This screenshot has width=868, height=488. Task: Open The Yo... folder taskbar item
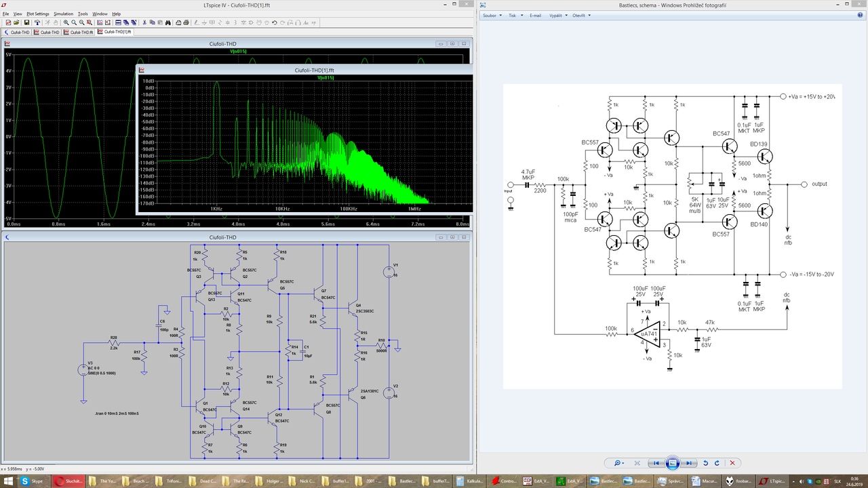click(104, 481)
